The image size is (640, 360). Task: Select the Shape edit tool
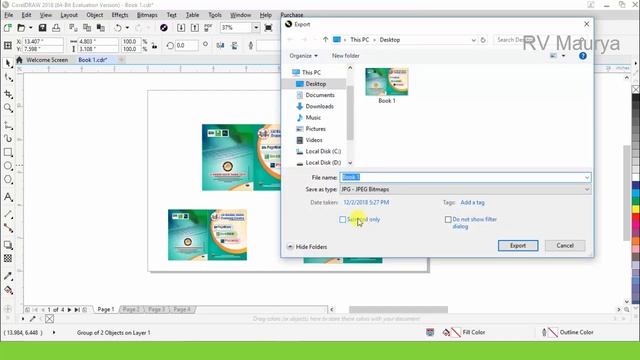pos(8,78)
